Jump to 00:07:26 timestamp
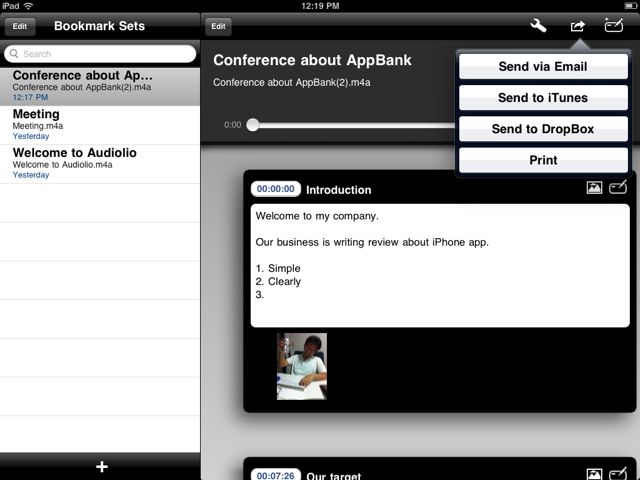The width and height of the screenshot is (640, 480). [276, 475]
